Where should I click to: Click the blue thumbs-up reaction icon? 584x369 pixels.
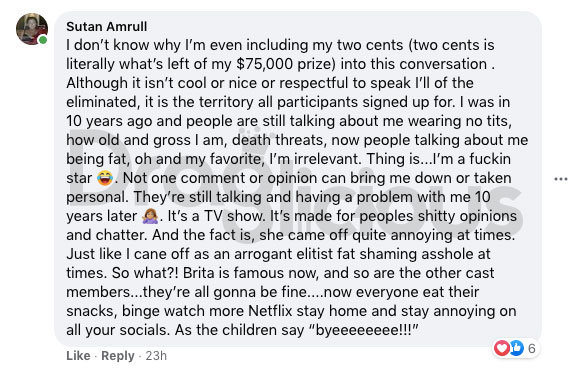click(x=517, y=348)
